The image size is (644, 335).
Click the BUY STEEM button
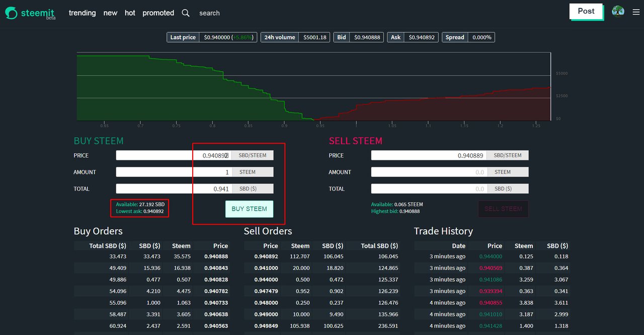[249, 209]
